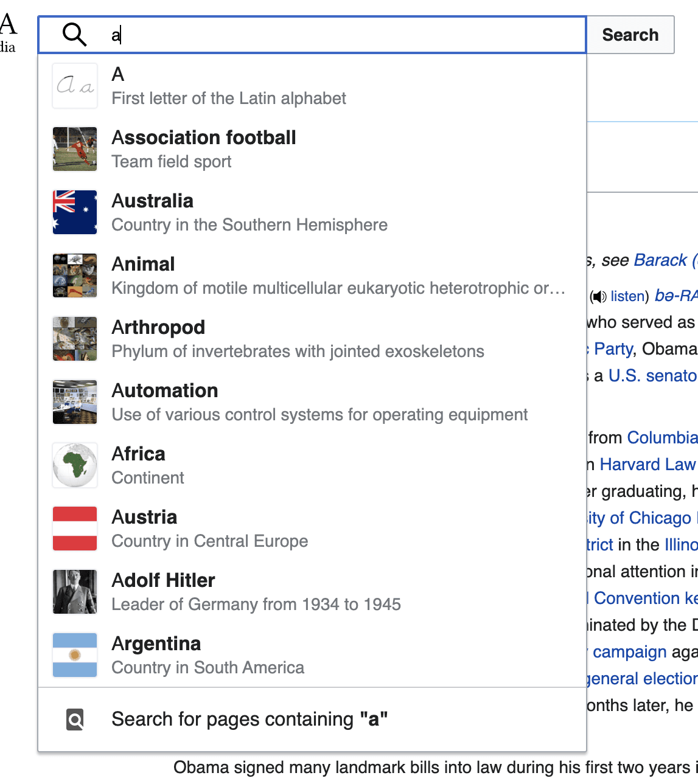Follow the "Convention ke" link
The image size is (698, 784).
[646, 598]
